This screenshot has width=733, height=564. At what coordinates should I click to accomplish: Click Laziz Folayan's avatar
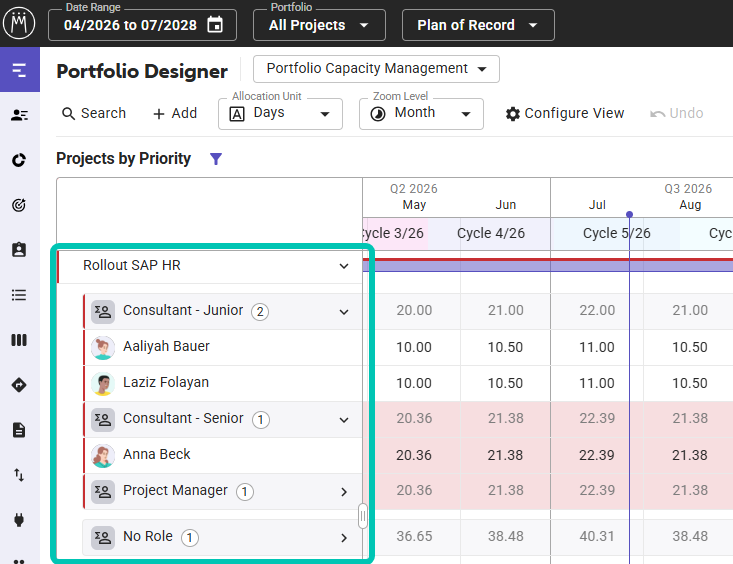point(103,383)
